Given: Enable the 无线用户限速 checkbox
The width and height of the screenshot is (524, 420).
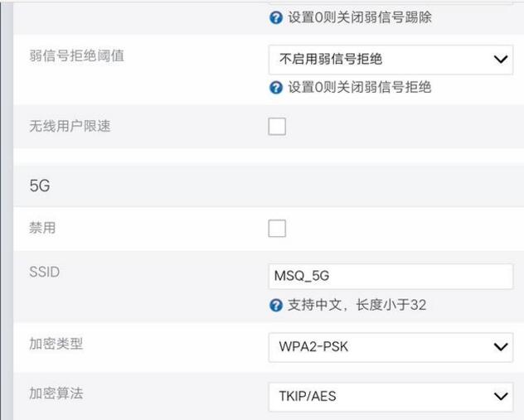Looking at the screenshot, I should tap(277, 127).
